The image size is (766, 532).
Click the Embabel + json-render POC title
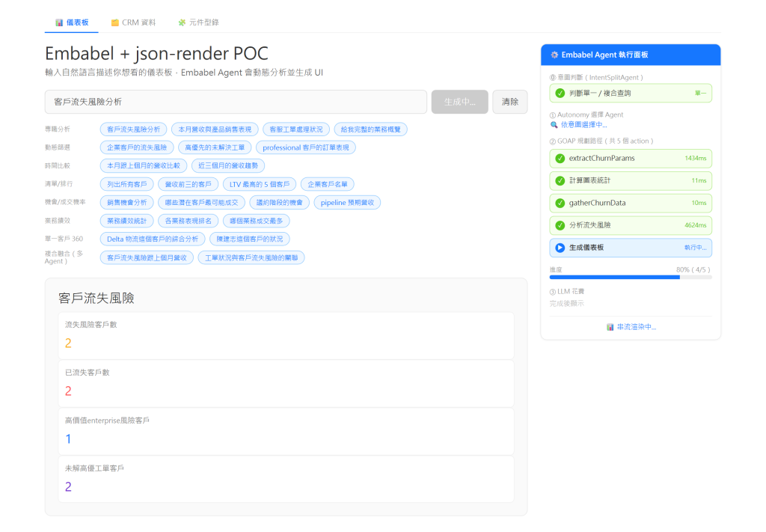[156, 53]
